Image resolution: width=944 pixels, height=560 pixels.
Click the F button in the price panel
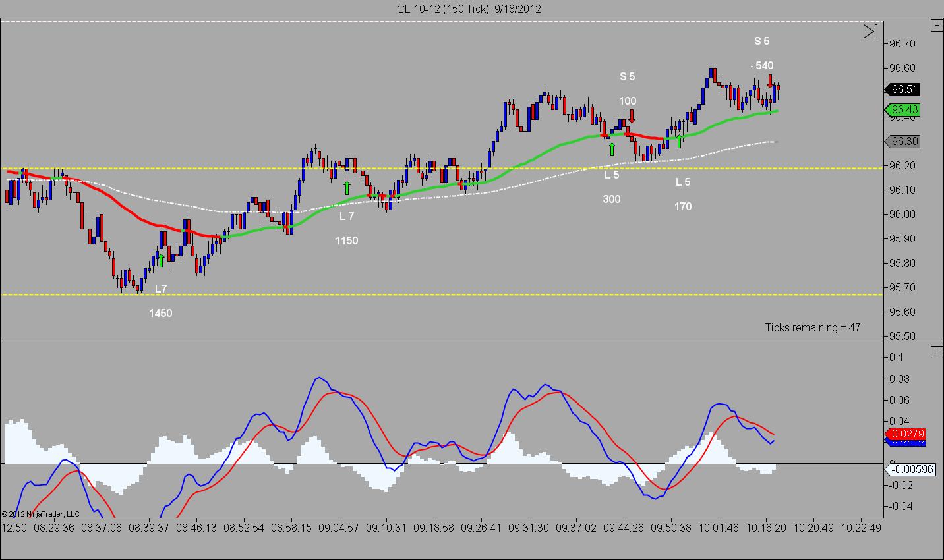(x=936, y=26)
